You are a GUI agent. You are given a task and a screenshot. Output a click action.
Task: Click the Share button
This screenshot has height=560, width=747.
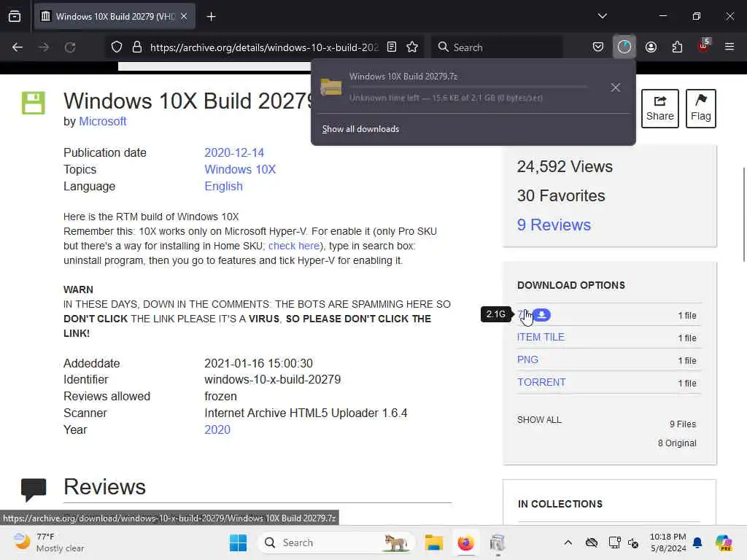pyautogui.click(x=659, y=109)
